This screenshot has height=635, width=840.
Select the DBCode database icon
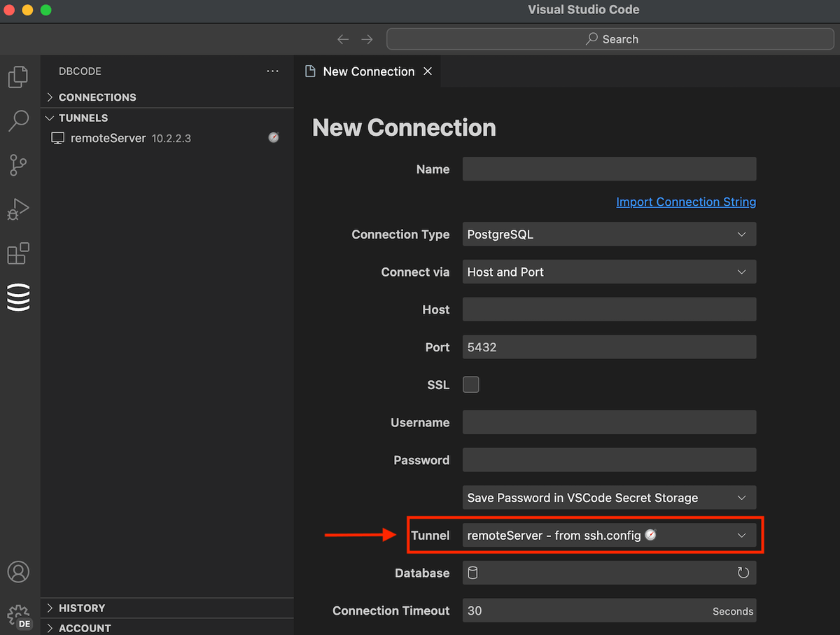tap(18, 297)
